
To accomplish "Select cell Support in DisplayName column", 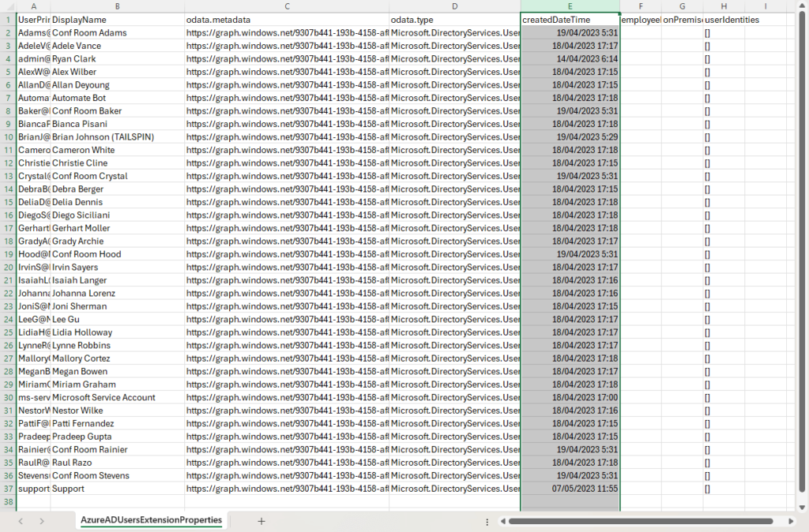I will 118,489.
